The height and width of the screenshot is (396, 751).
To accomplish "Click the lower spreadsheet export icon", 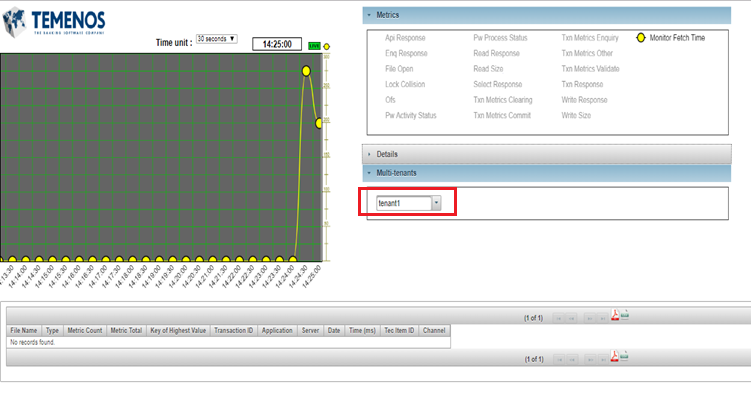I will (624, 356).
